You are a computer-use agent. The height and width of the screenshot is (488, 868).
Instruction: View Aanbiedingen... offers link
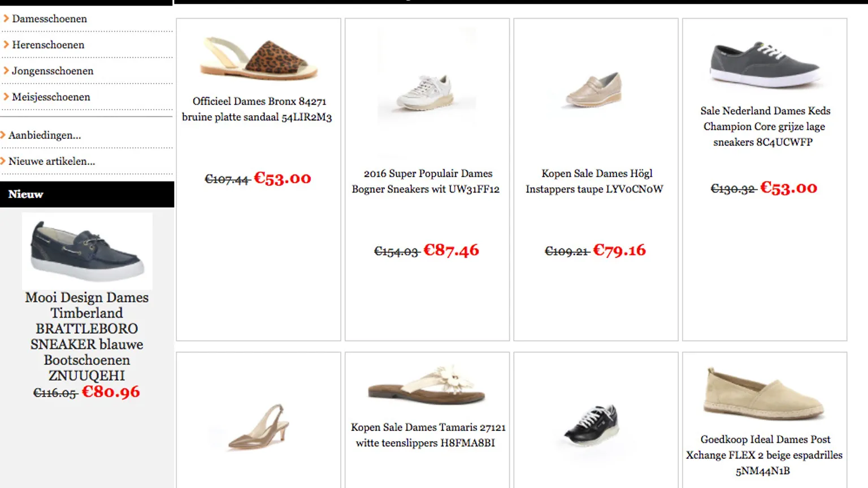pos(45,135)
